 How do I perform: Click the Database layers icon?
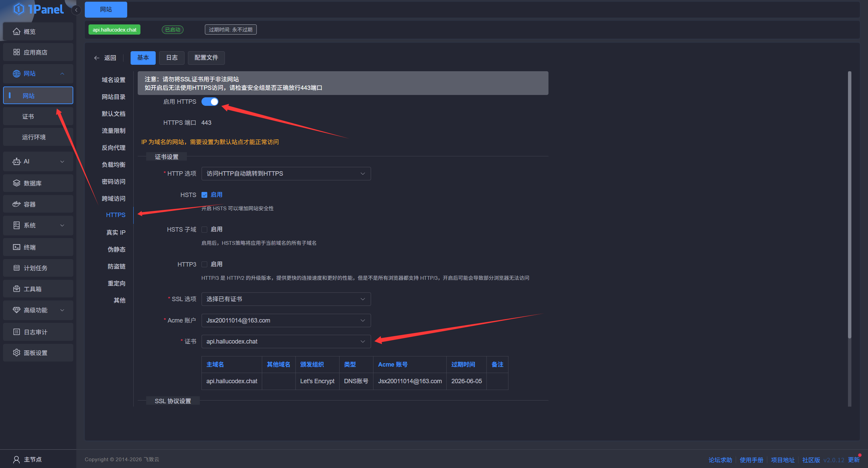pyautogui.click(x=16, y=183)
